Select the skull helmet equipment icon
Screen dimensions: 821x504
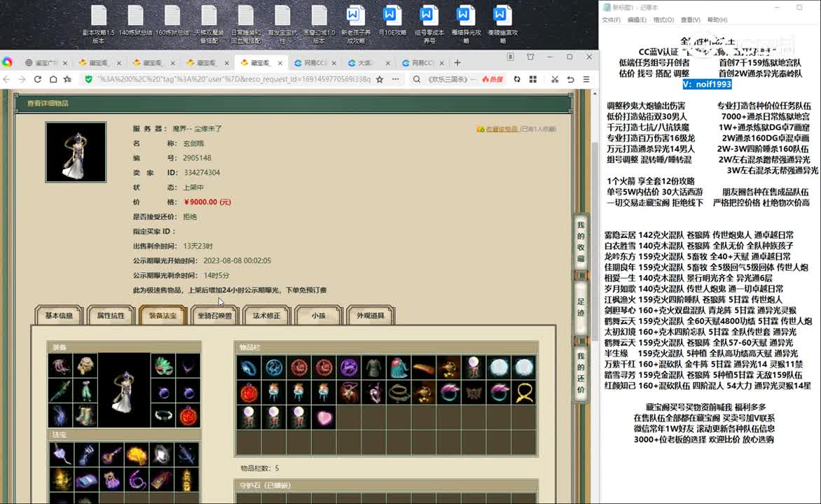pyautogui.click(x=85, y=366)
